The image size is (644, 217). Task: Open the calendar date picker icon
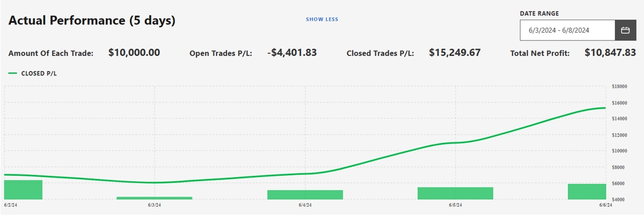625,30
